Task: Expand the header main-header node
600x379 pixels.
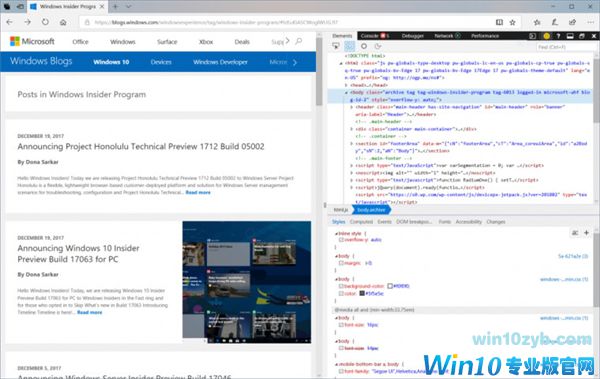Action: point(352,107)
